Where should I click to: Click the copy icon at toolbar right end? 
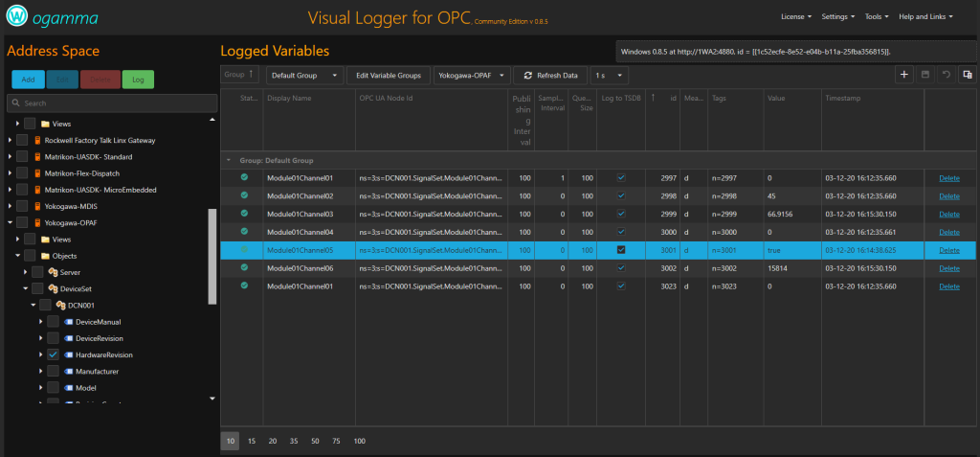(967, 75)
